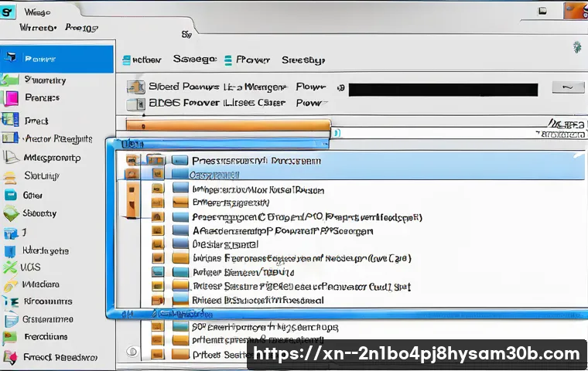Click the dark cube icon in highlighted sidebar row
Viewport: 588px width, 371px height.
coord(10,57)
